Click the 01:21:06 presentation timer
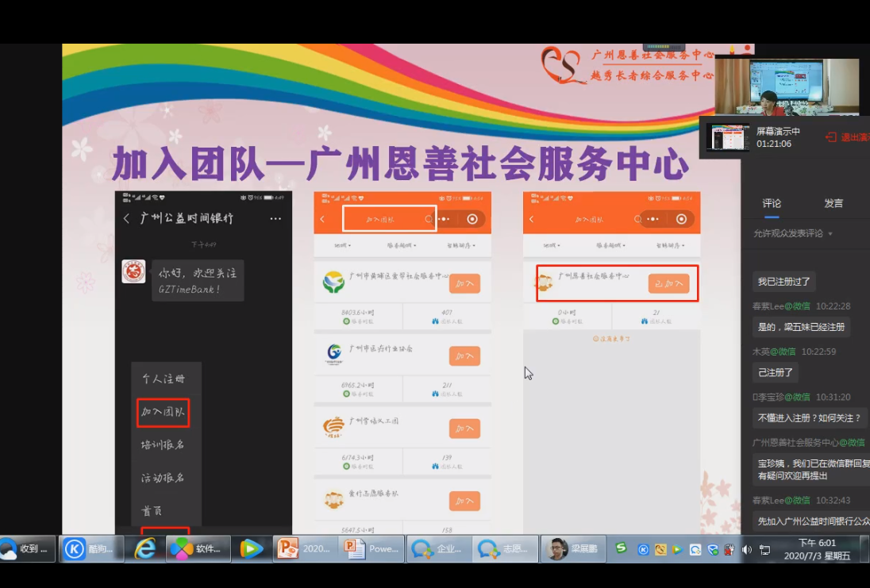Viewport: 870px width, 588px height. pyautogui.click(x=773, y=144)
